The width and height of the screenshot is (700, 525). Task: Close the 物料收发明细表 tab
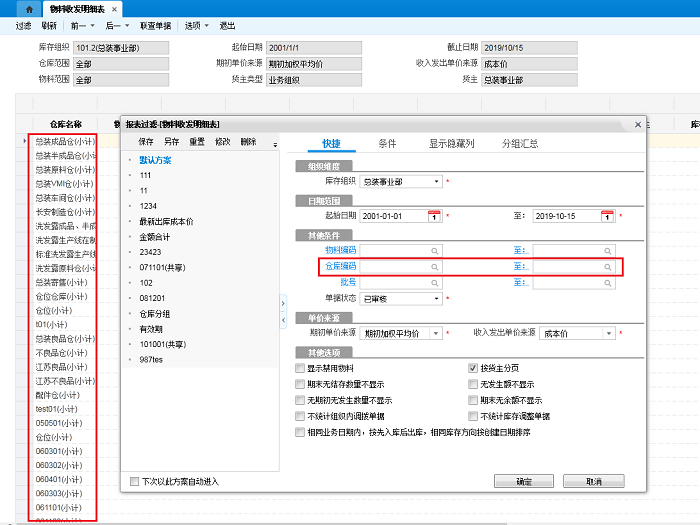114,9
